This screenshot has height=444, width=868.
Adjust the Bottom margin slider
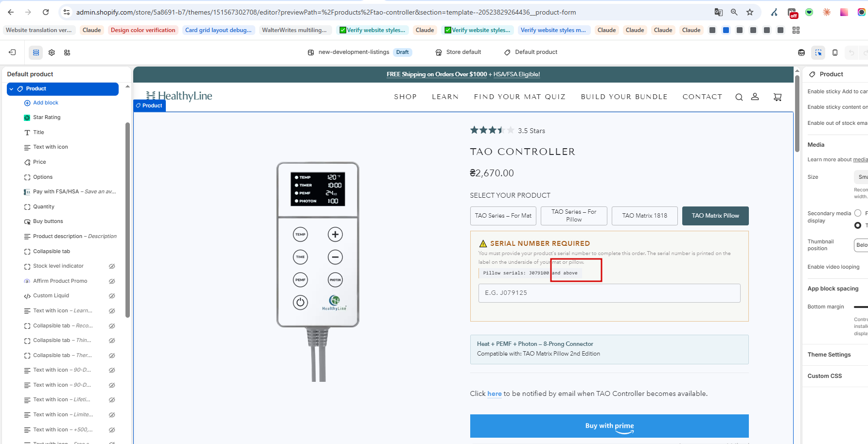(861, 307)
